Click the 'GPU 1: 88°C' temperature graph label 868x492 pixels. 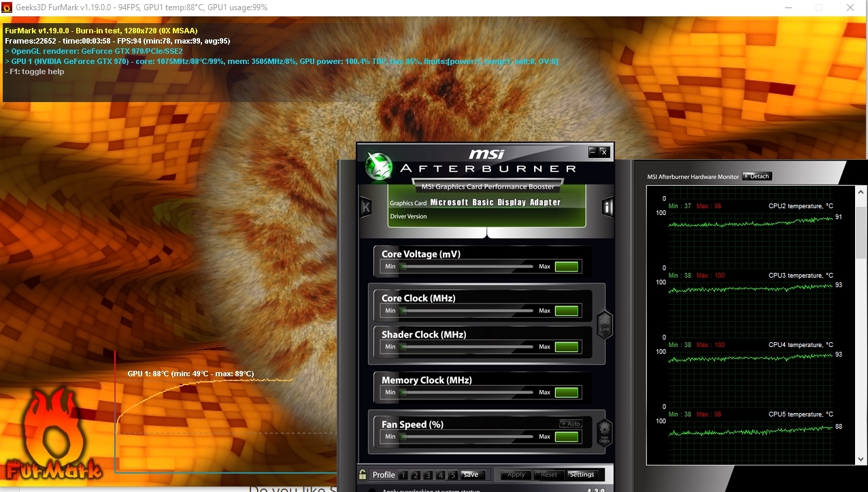(x=190, y=374)
